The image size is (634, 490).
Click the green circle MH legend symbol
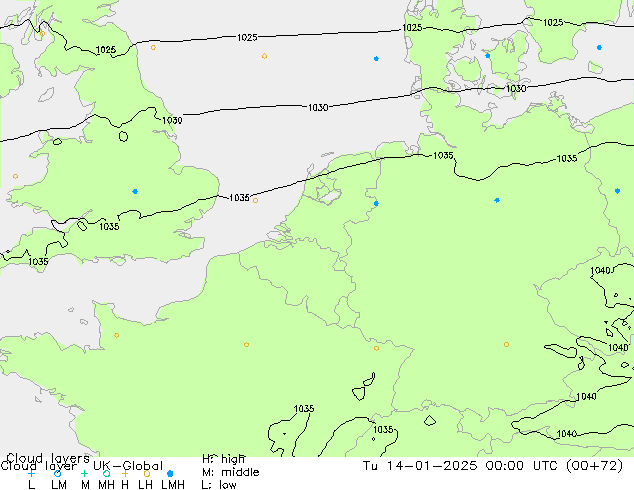(106, 473)
